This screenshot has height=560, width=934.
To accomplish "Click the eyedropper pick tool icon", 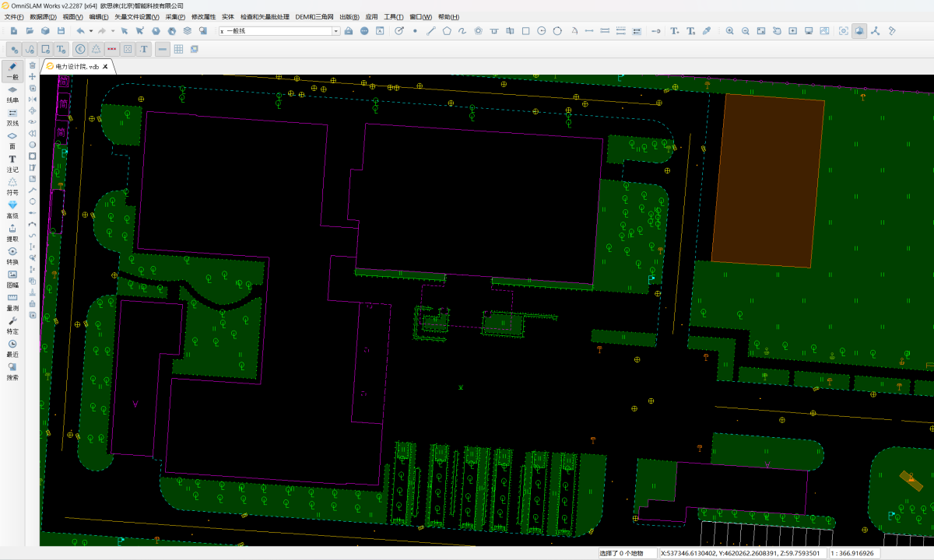I will pos(707,31).
